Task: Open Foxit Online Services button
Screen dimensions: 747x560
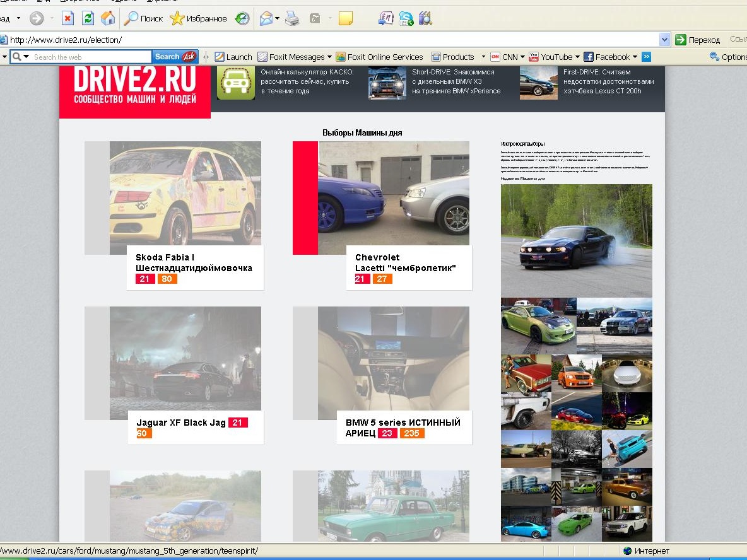Action: click(x=379, y=57)
